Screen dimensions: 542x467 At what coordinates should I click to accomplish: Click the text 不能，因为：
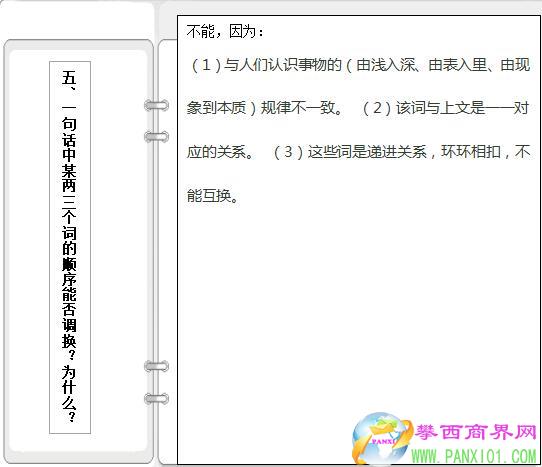[225, 31]
